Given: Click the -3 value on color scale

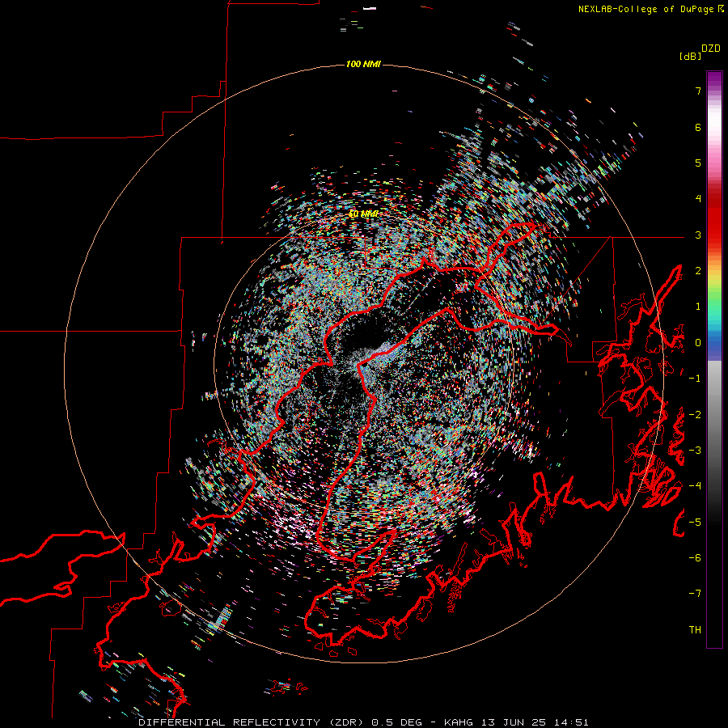Looking at the screenshot, I should click(x=695, y=451).
